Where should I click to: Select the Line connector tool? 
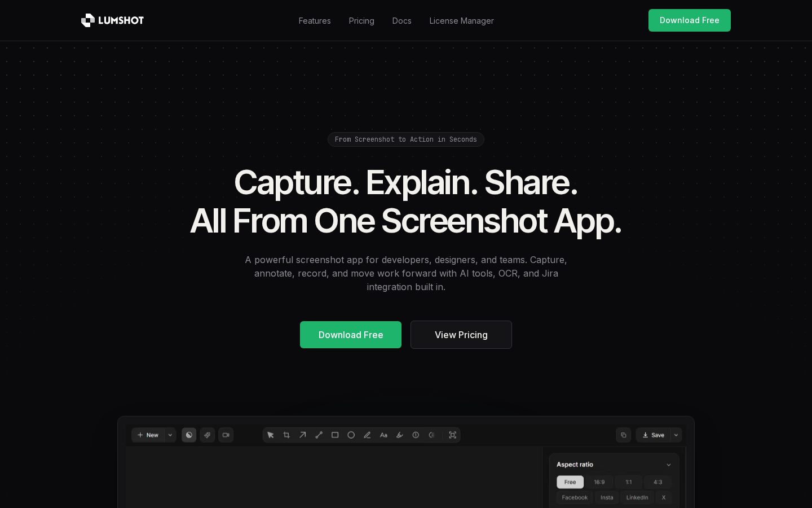(319, 435)
